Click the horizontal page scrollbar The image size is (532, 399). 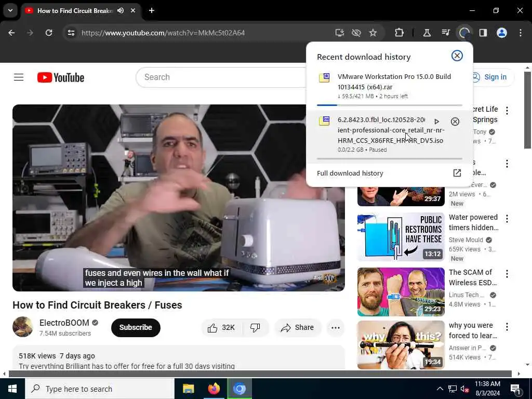(260, 374)
